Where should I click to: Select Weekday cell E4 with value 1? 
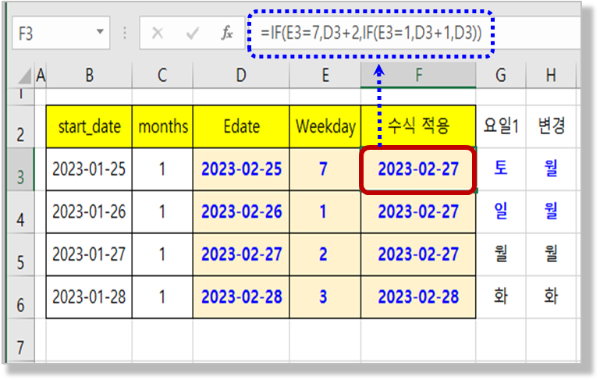coord(325,212)
